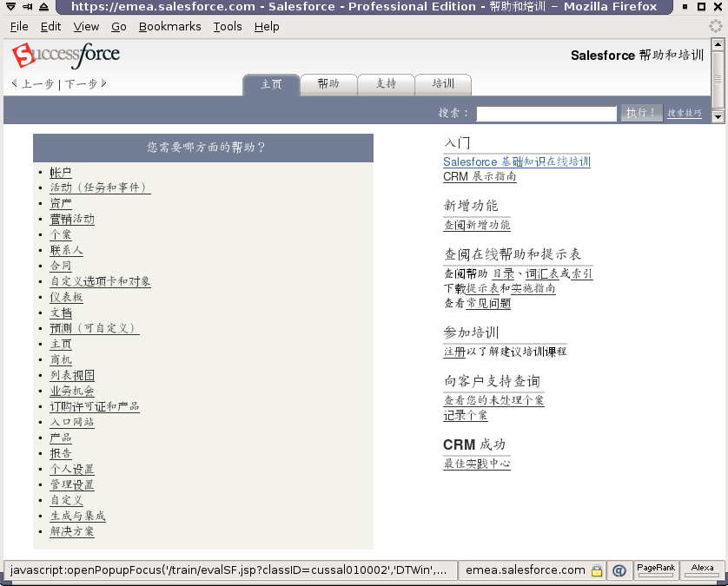Focus the 搜索 search input field
Screen dimensions: 728x586
546,113
